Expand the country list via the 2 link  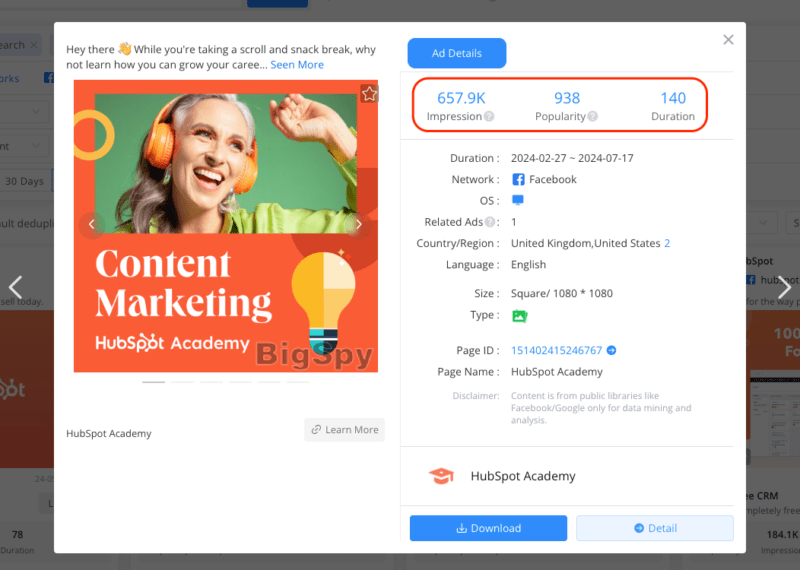667,244
